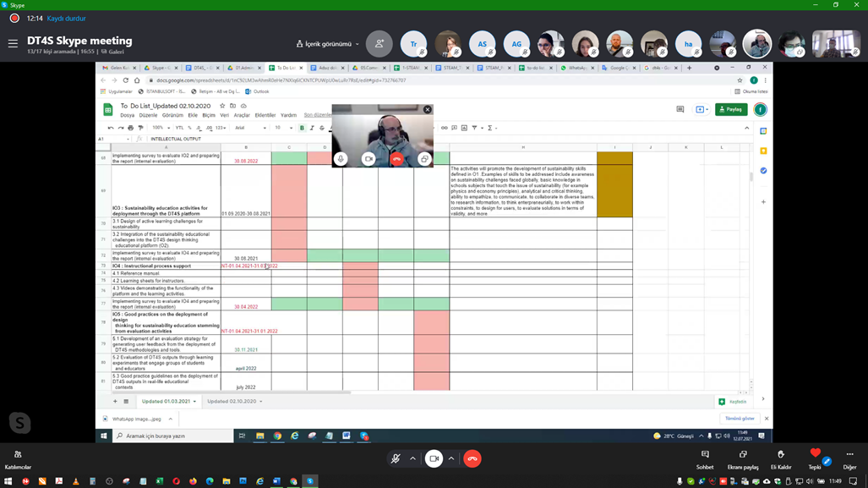This screenshot has width=868, height=488.
Task: Switch to the Updated 02.10.2020 sheet tab
Action: [x=233, y=402]
